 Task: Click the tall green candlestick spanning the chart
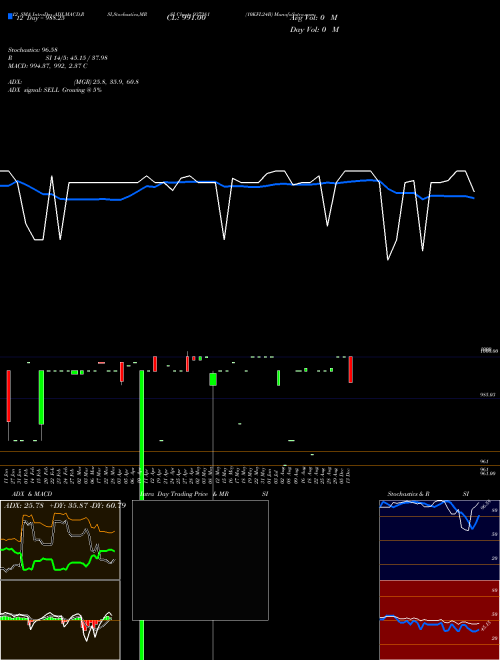[141, 515]
